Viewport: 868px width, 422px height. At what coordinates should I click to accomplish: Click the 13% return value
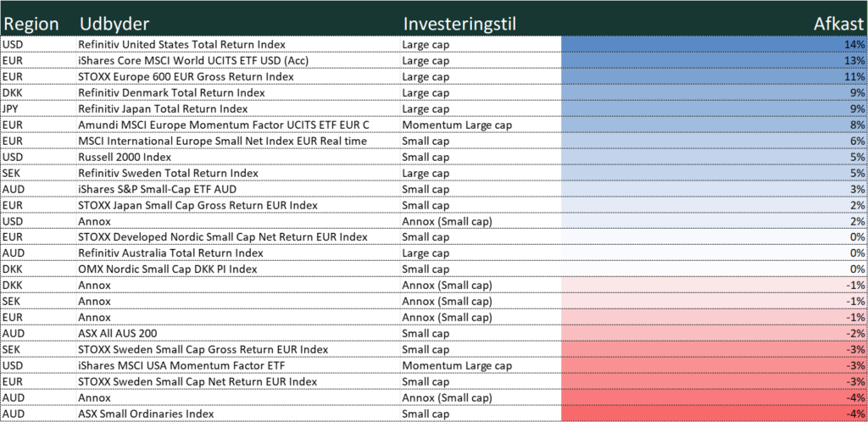coord(854,60)
